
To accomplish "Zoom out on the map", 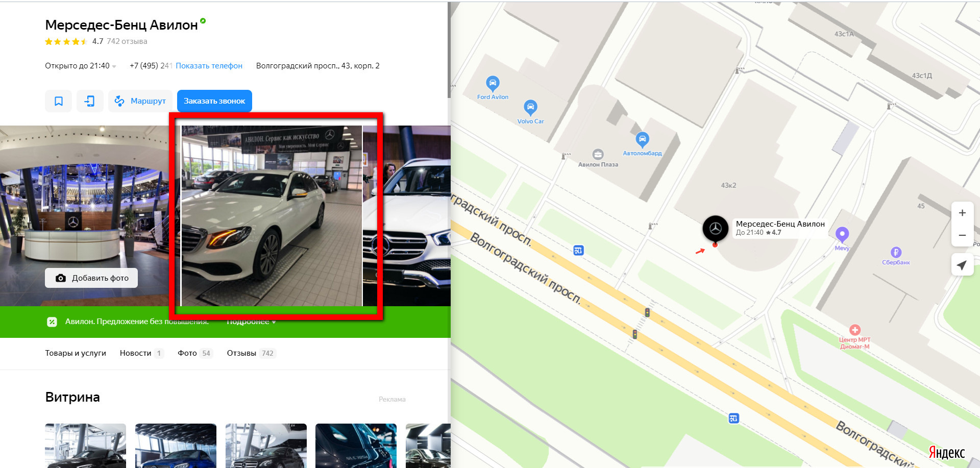I will point(962,236).
